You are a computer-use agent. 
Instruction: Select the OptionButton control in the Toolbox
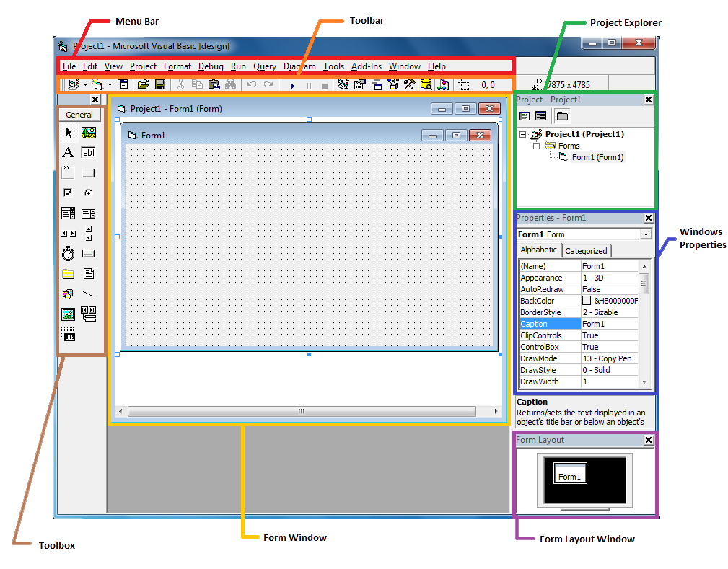pyautogui.click(x=88, y=193)
